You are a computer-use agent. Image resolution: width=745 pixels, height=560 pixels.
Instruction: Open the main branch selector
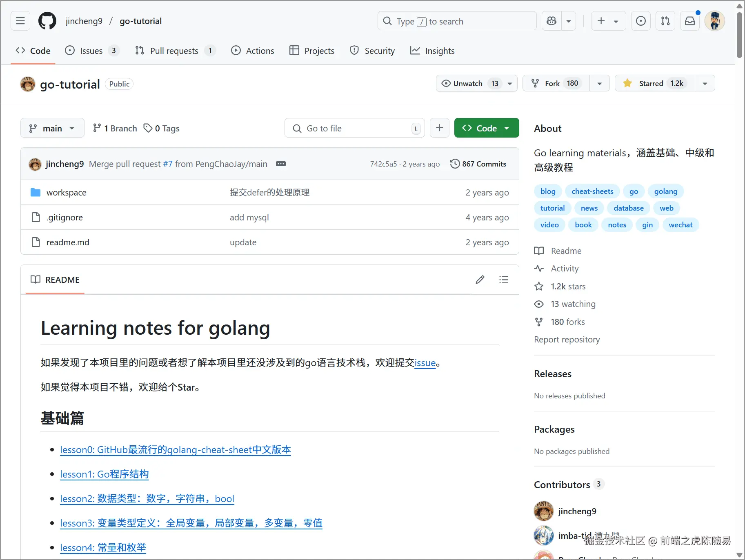[x=52, y=128]
